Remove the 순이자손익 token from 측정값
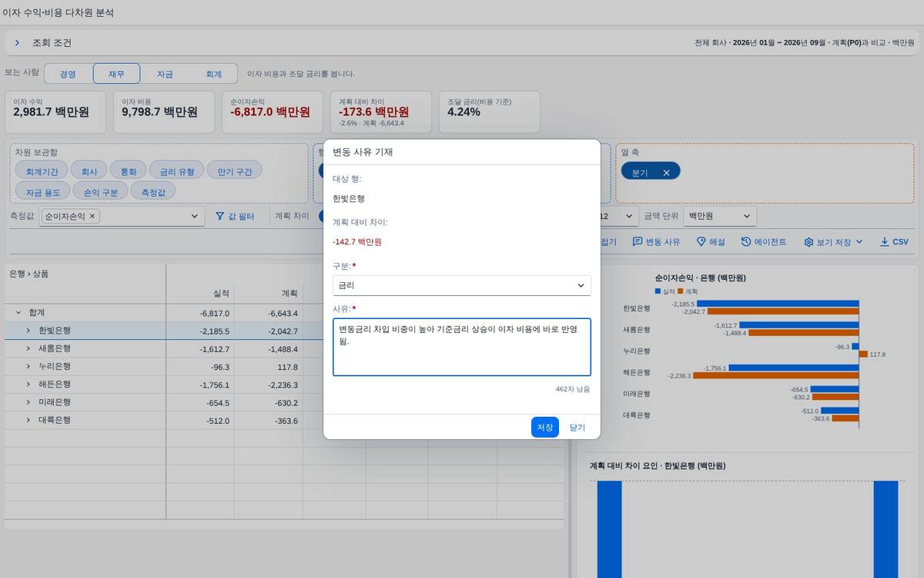924x578 pixels. [92, 217]
